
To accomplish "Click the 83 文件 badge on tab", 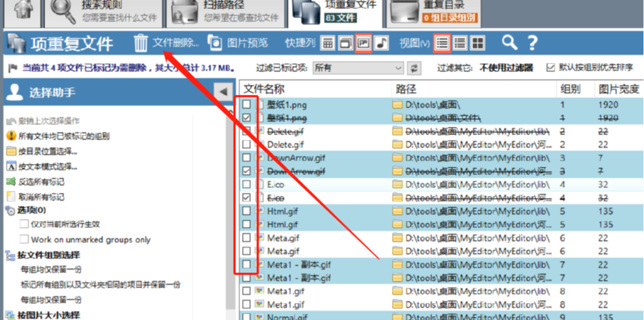I will [340, 18].
